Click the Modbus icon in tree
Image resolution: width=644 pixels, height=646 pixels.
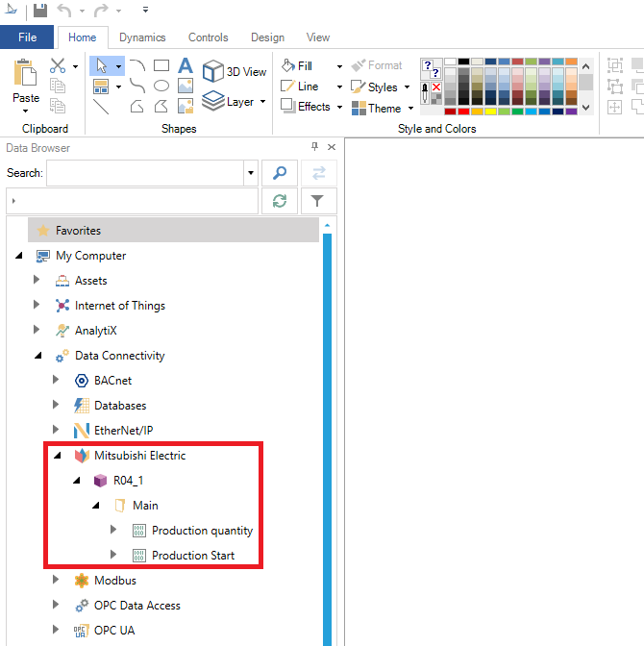click(82, 581)
